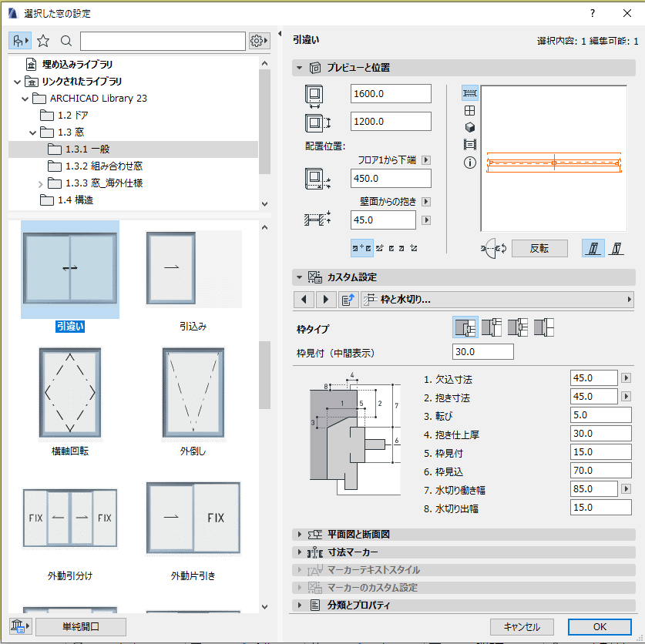Click the window width field showing 1600.0
Viewport: 645px width, 644px height.
point(391,94)
